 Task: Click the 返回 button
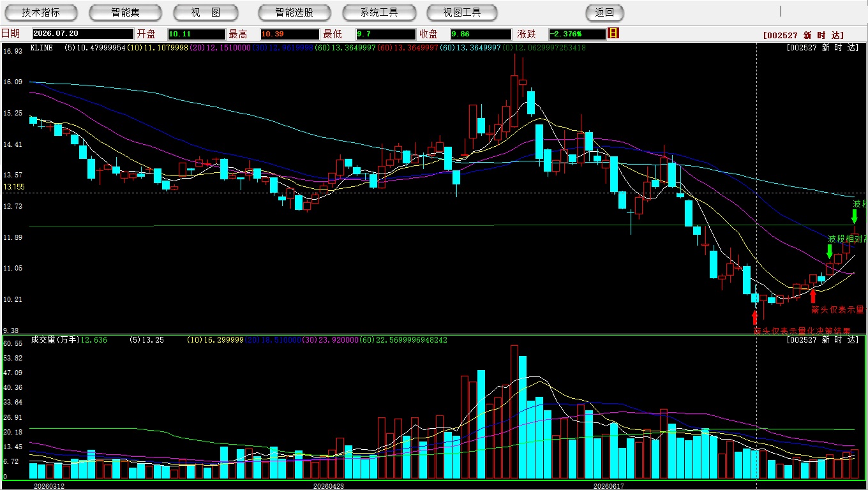pos(604,12)
